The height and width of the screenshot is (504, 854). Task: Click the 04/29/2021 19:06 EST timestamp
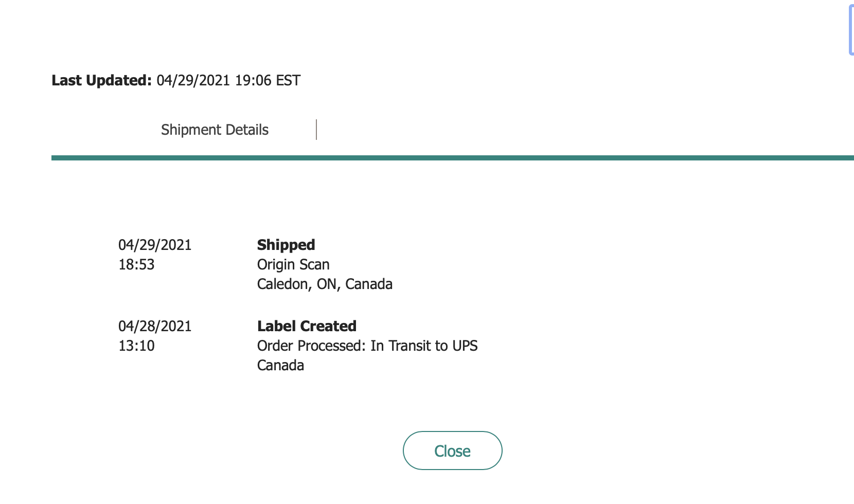coord(228,80)
